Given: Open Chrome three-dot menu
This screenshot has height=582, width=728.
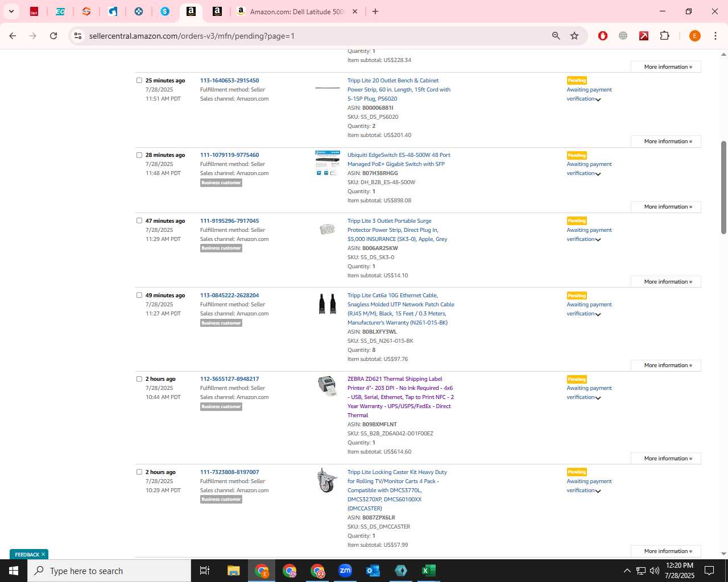Looking at the screenshot, I should 715,36.
